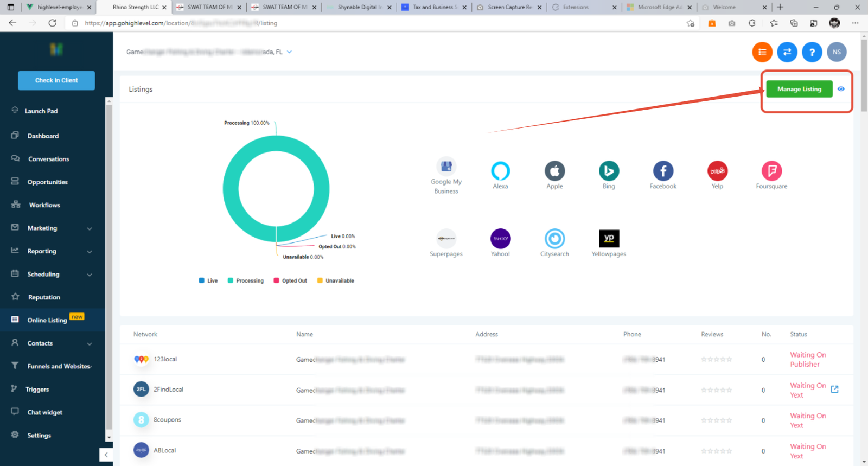Image resolution: width=868 pixels, height=466 pixels.
Task: Click the Yellowpages icon
Action: click(609, 239)
